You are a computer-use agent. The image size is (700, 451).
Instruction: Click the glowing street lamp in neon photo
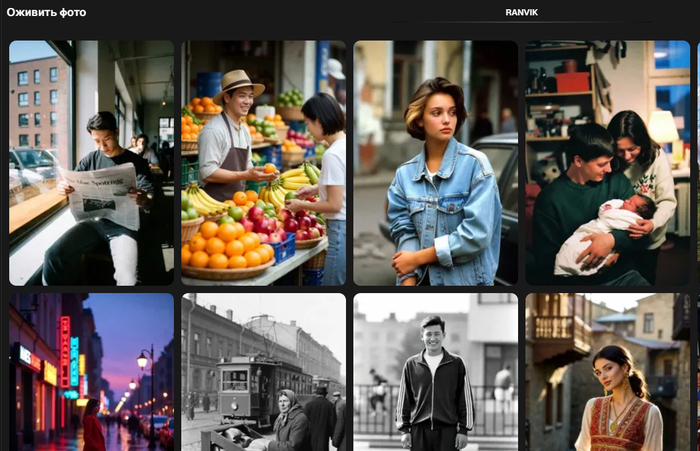click(142, 360)
